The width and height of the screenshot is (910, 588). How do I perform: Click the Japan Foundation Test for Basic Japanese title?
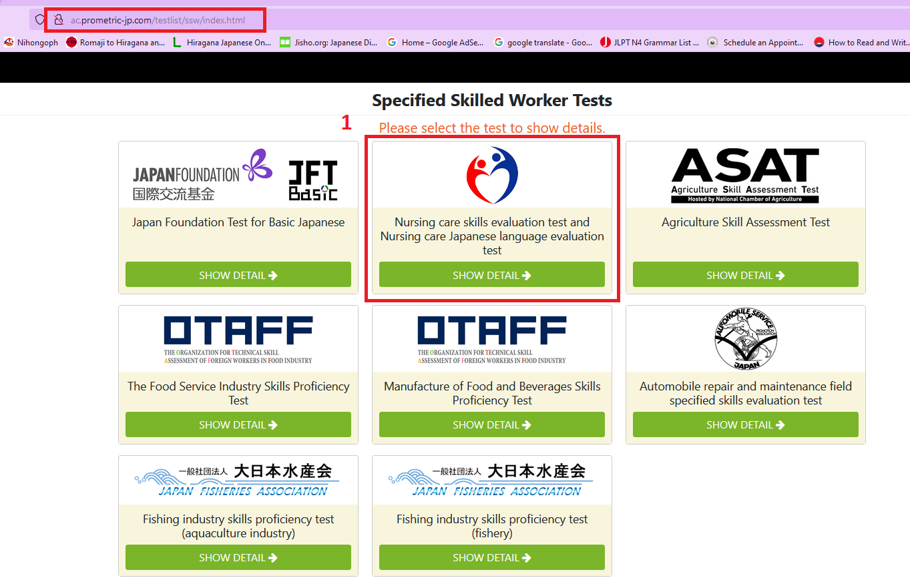click(x=238, y=222)
